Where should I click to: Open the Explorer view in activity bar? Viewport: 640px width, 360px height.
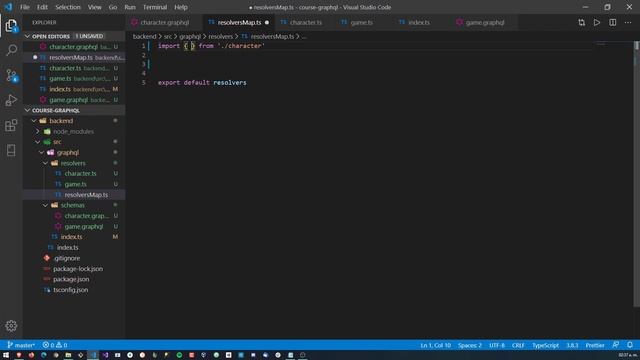click(x=11, y=26)
